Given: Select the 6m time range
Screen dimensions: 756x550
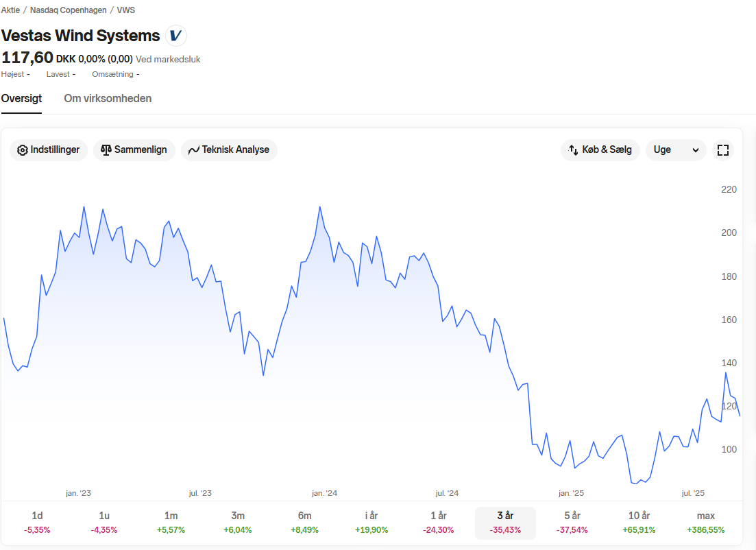Looking at the screenshot, I should pos(305,523).
